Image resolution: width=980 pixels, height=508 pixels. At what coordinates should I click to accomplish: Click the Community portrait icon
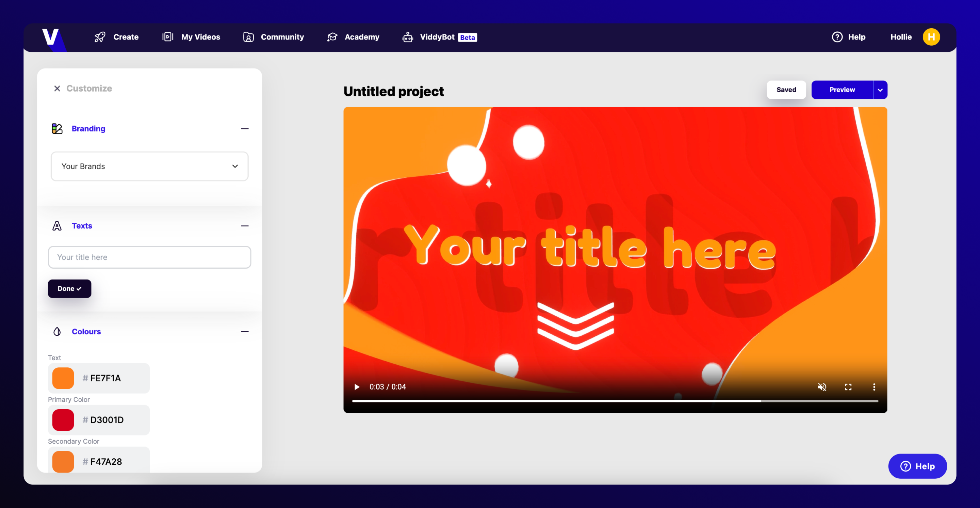point(248,37)
